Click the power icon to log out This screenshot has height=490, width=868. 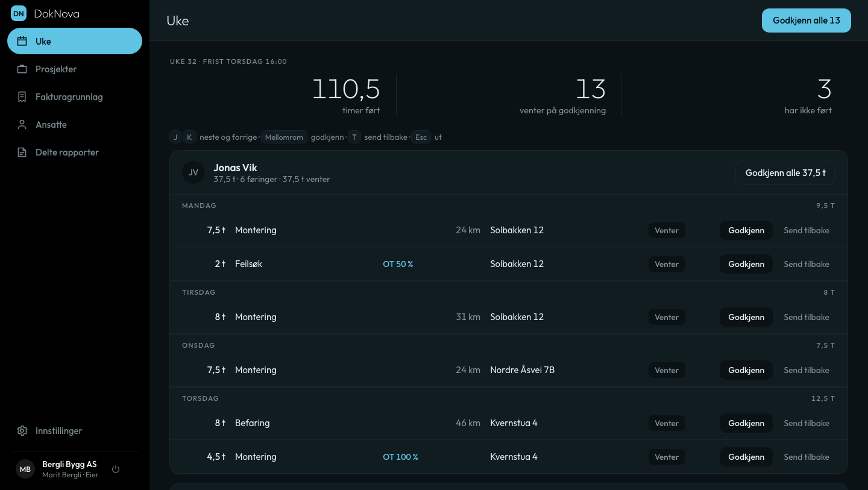(x=116, y=469)
